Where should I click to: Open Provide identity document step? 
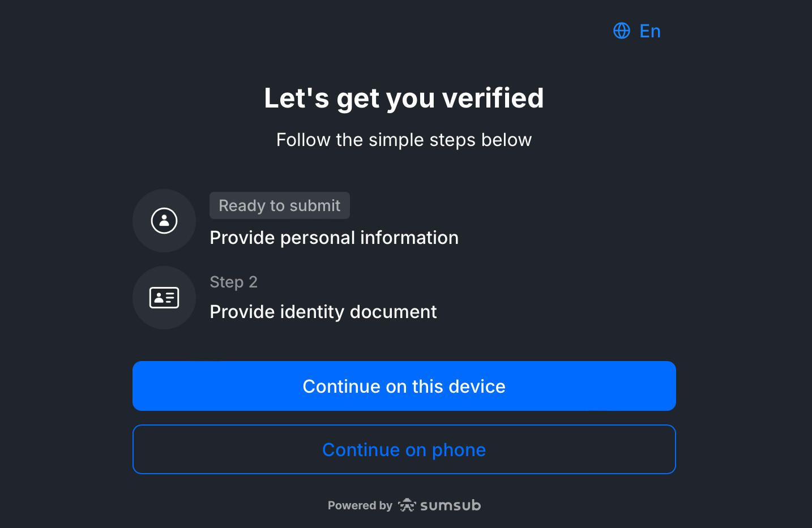[x=323, y=312]
